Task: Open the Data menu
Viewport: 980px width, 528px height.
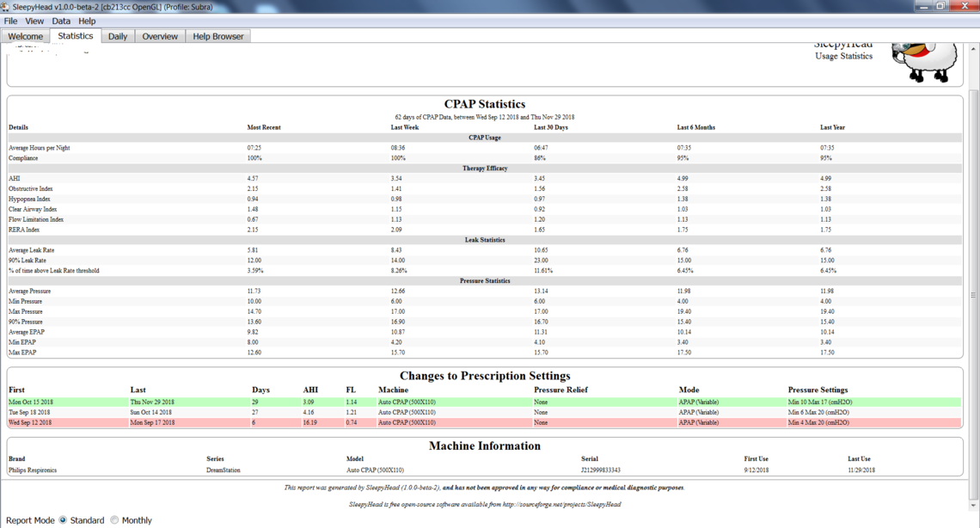Action: 61,21
